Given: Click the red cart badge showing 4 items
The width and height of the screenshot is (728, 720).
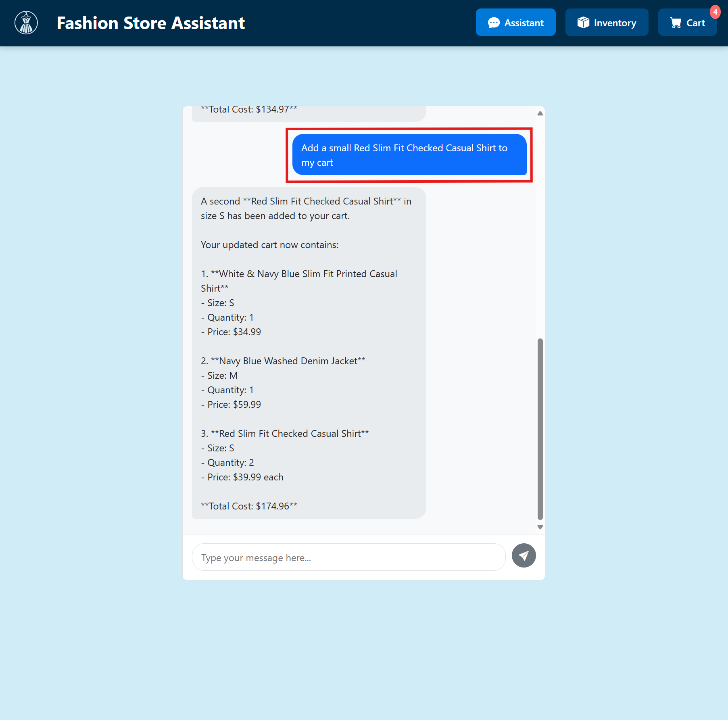Looking at the screenshot, I should (x=715, y=12).
